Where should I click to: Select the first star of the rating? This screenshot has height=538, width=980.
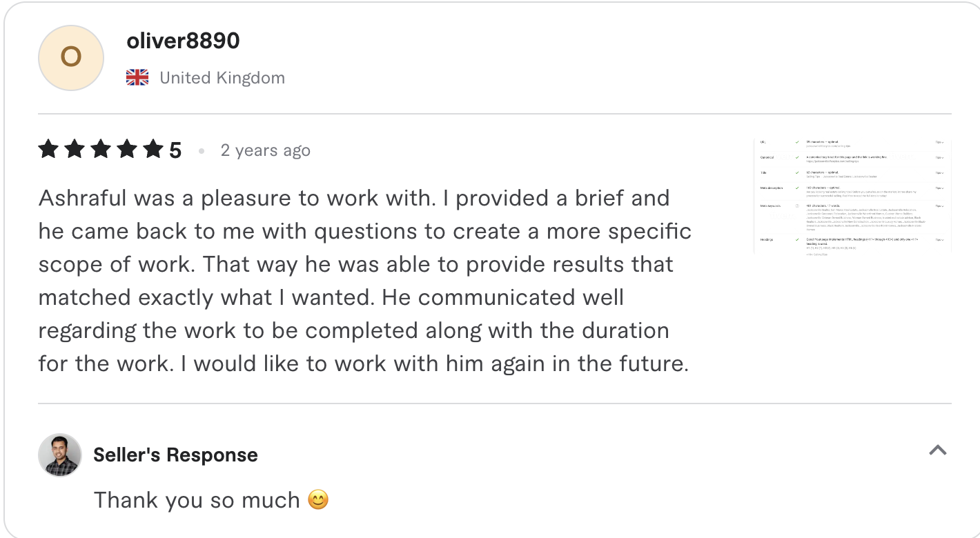click(48, 148)
